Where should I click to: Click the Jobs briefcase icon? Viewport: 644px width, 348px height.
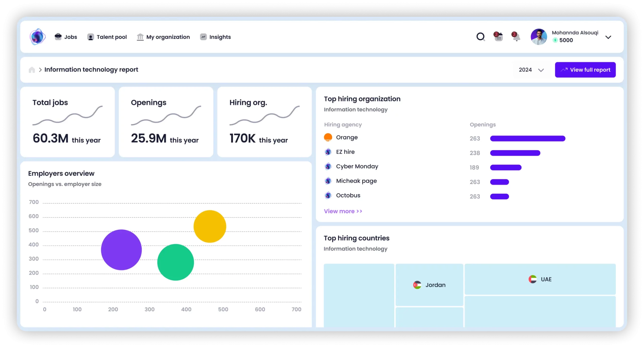[x=58, y=37]
